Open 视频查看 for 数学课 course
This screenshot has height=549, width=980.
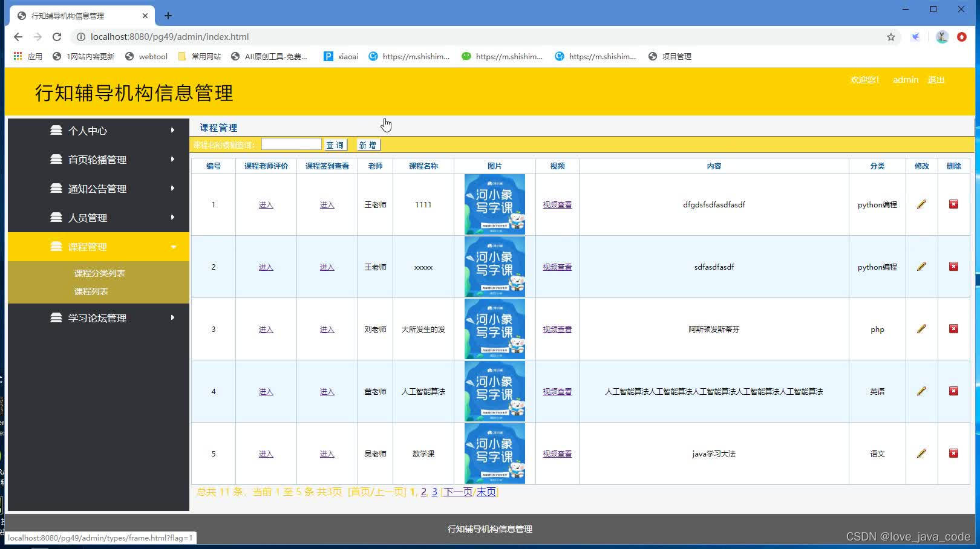click(x=557, y=454)
